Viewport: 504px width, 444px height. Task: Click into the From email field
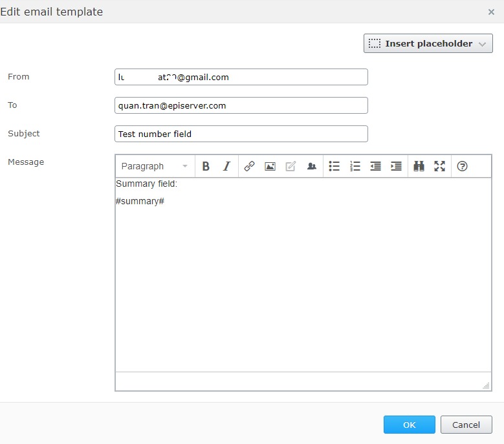click(241, 77)
